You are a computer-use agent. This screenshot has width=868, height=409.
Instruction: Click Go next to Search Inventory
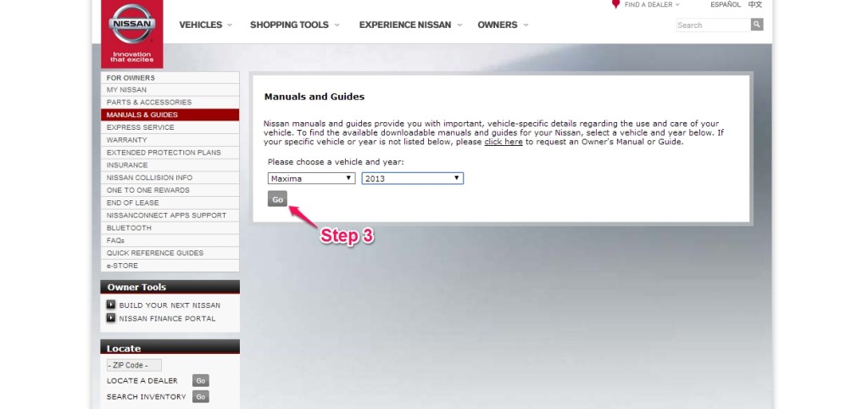click(x=200, y=397)
